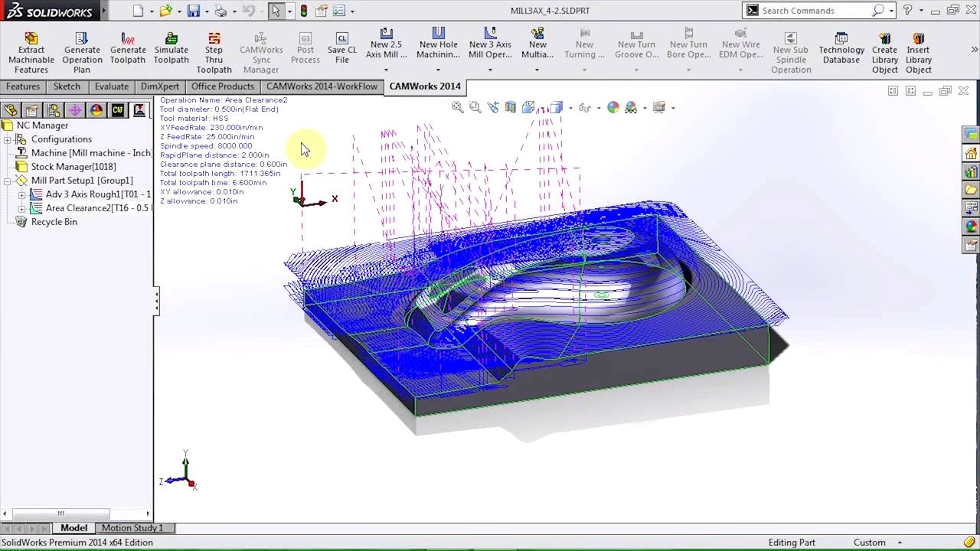The width and height of the screenshot is (980, 551).
Task: Select the Model tab at bottom
Action: (73, 528)
